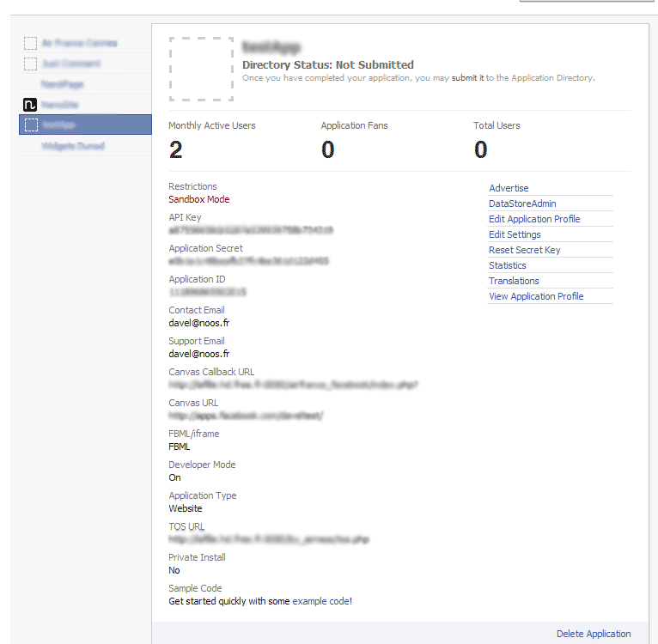Follow the 'submit it' link
658x644 pixels.
(467, 77)
